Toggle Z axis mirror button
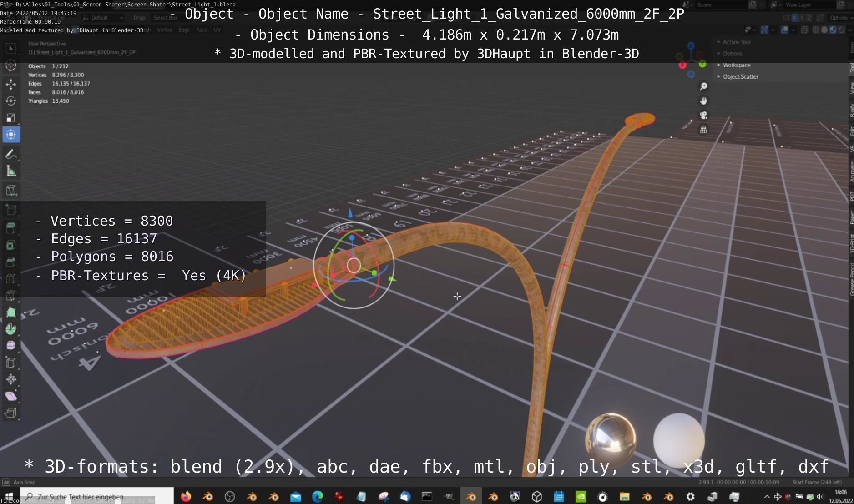854x504 pixels. [809, 18]
